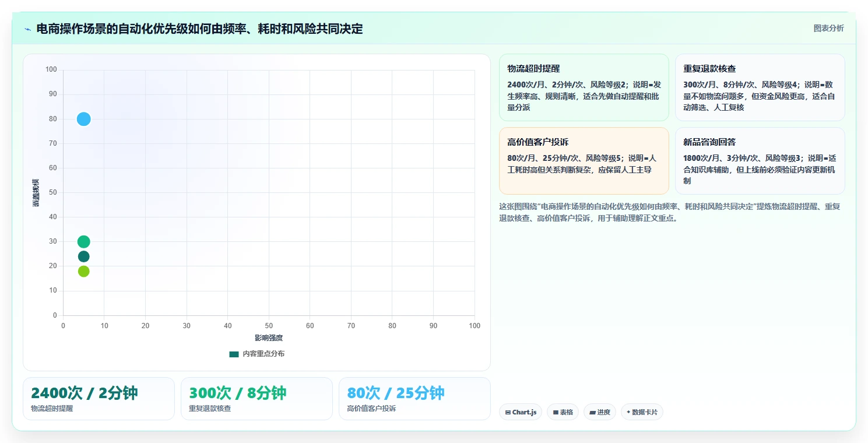The height and width of the screenshot is (443, 868).
Task: Click the lime green bubble near value 18
Action: tap(83, 271)
